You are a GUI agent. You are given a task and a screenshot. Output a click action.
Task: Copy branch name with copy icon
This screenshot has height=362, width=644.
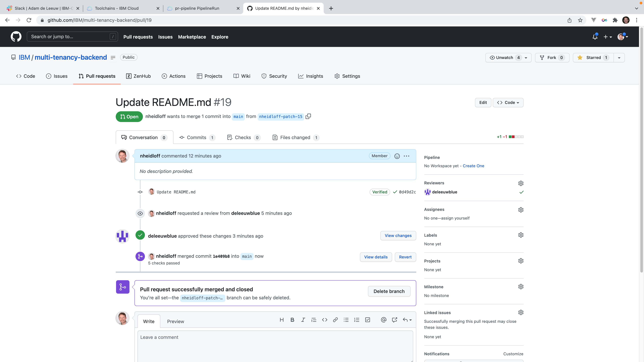[x=308, y=116]
